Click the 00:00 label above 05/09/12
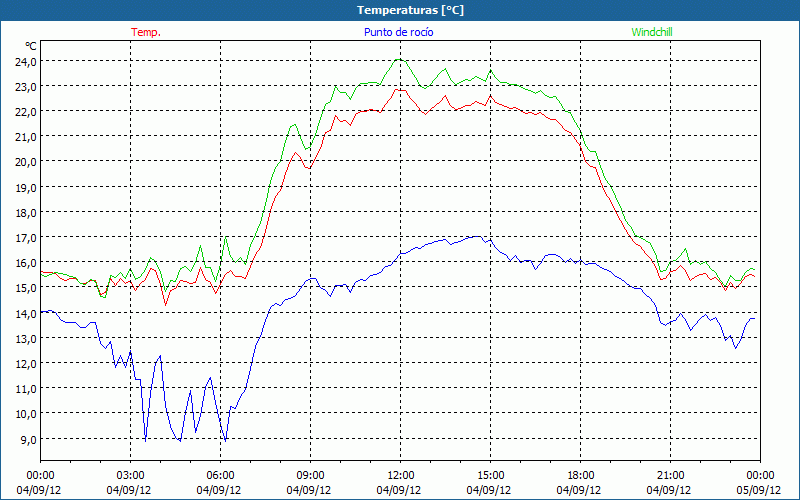The width and height of the screenshot is (800, 500). click(760, 476)
